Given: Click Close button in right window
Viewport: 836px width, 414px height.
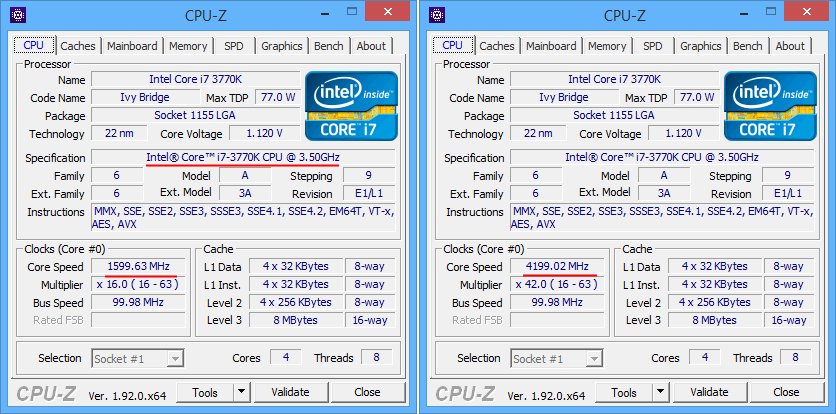Looking at the screenshot, I should 786,393.
